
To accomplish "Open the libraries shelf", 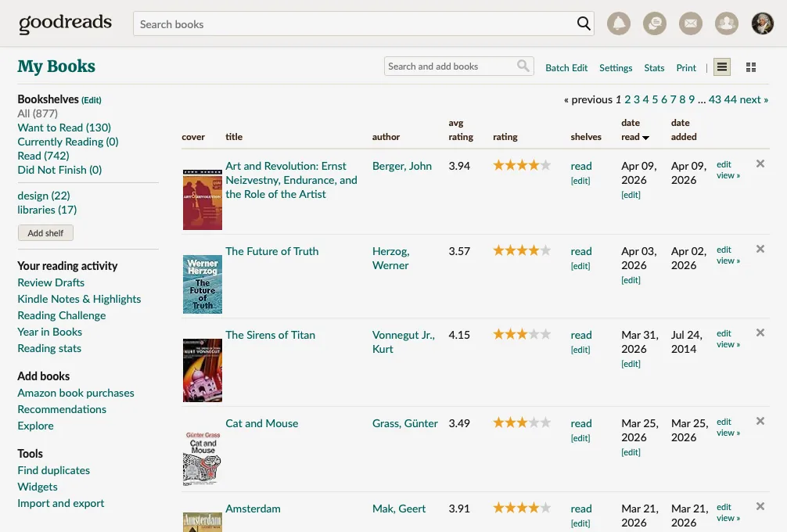I will tap(47, 210).
